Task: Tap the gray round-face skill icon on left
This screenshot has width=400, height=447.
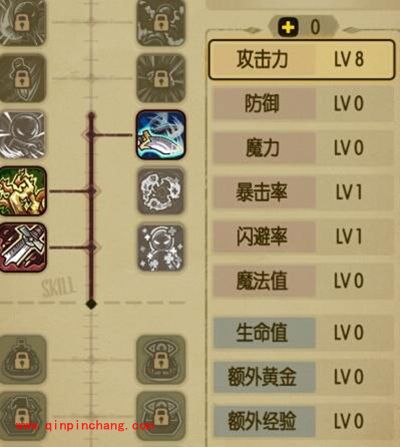Action: pyautogui.click(x=22, y=135)
